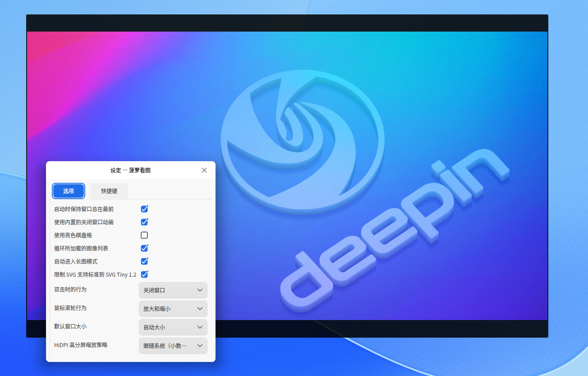Click the 循环所加载的图像列表 label
588x376 pixels.
coord(81,248)
